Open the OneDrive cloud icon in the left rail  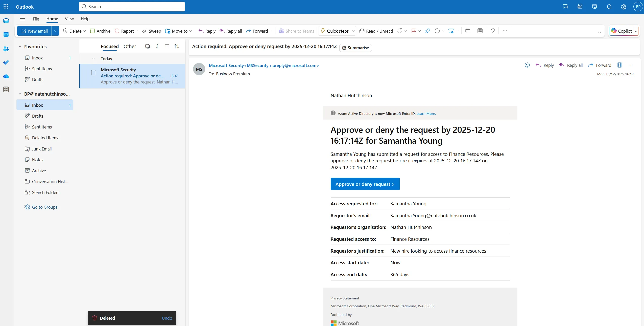pos(6,76)
